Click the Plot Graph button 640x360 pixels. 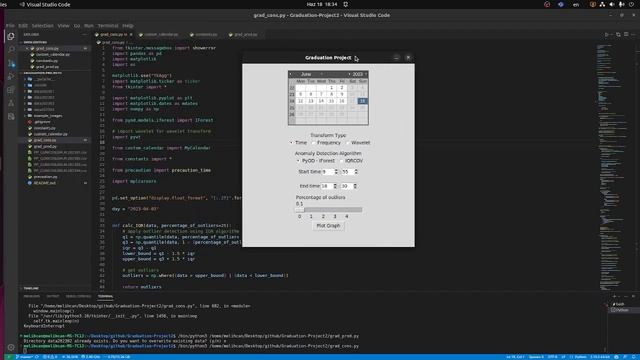328,226
